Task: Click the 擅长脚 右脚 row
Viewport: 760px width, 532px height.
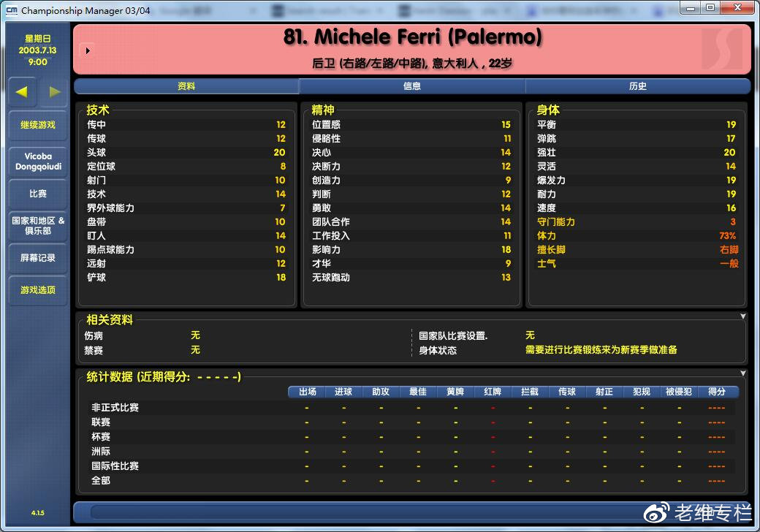Action: (636, 249)
